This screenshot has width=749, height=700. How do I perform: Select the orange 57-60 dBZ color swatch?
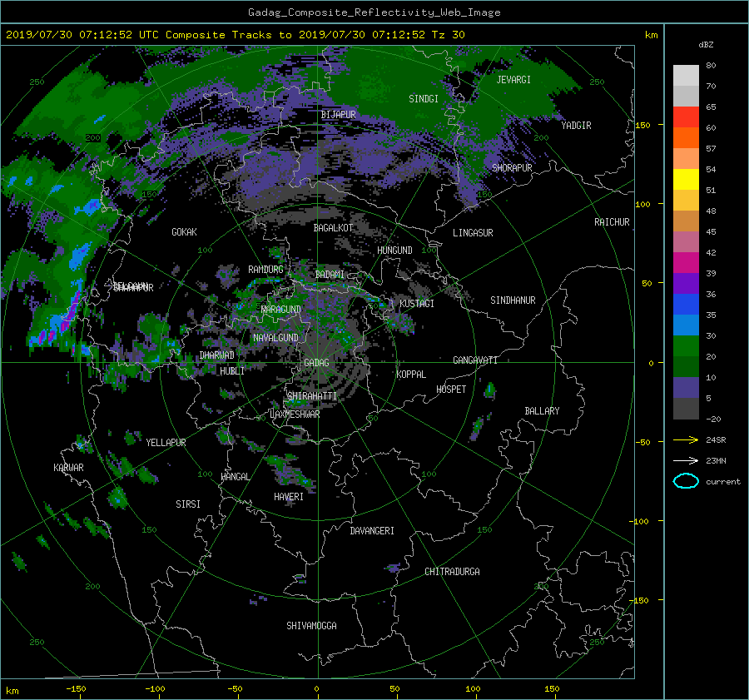coord(686,138)
